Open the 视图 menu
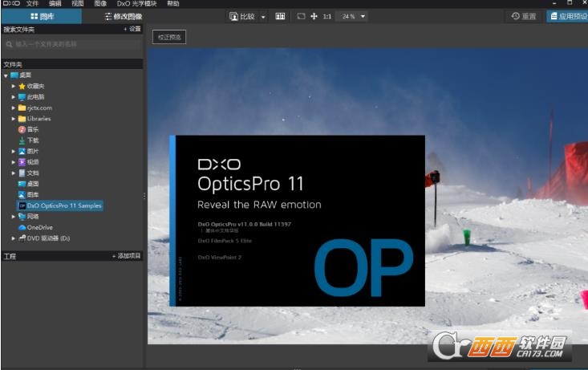 (x=77, y=3)
